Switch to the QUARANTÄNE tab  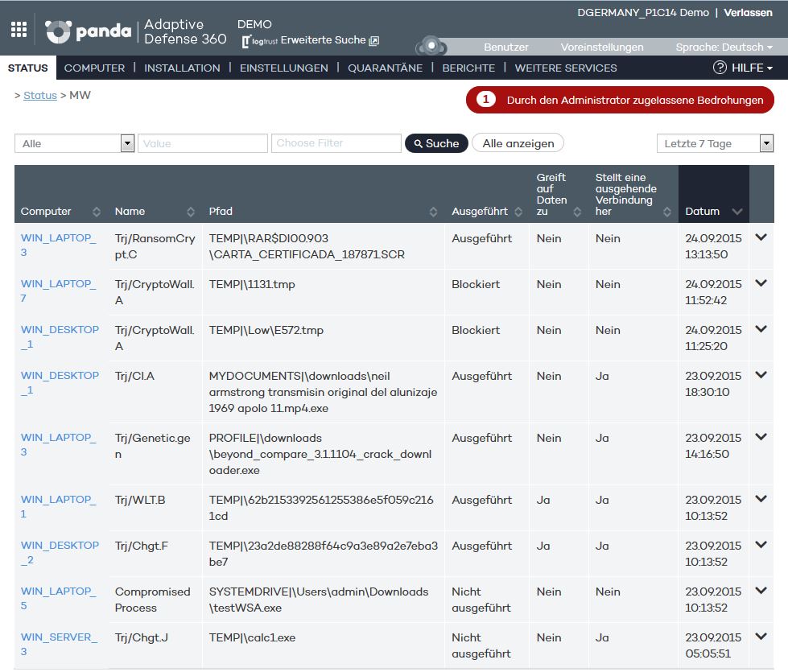(x=384, y=68)
